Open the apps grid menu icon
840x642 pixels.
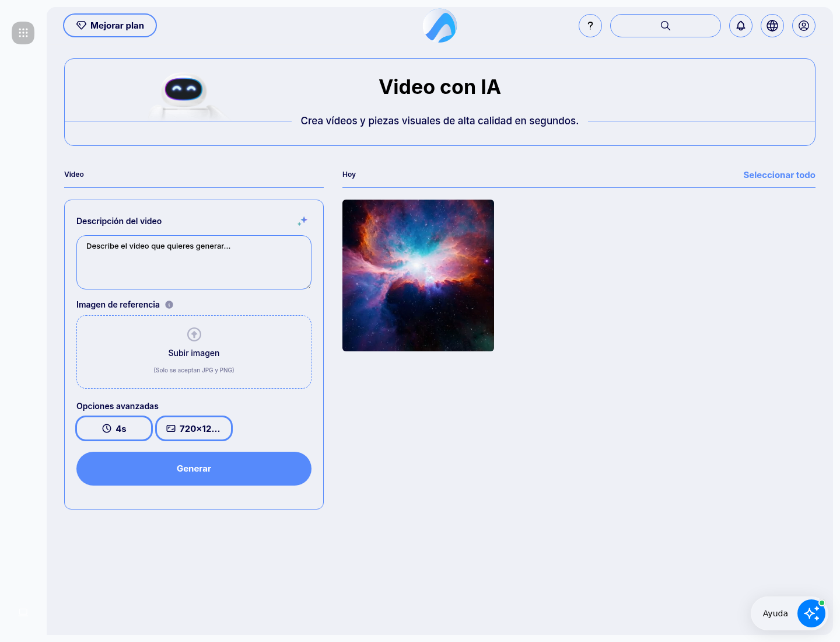(23, 33)
